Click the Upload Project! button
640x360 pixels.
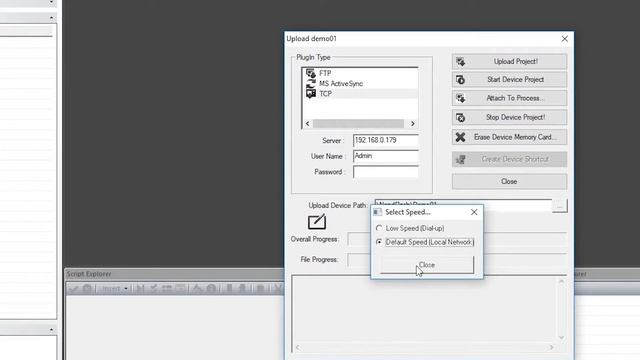509,62
